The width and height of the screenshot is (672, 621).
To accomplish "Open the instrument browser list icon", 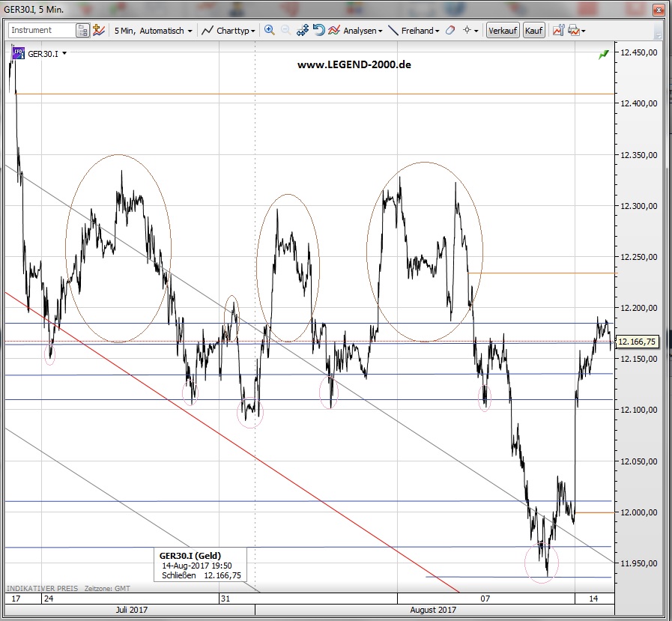I will tap(82, 31).
